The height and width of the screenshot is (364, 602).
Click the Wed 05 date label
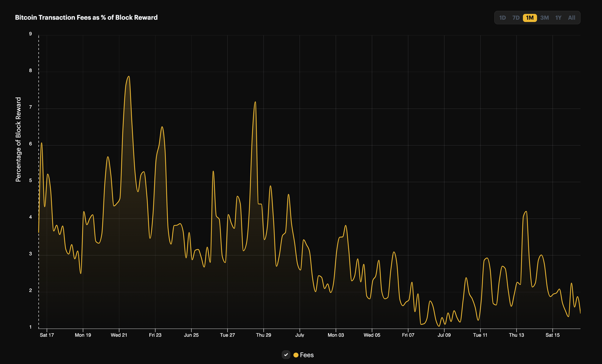pos(372,335)
